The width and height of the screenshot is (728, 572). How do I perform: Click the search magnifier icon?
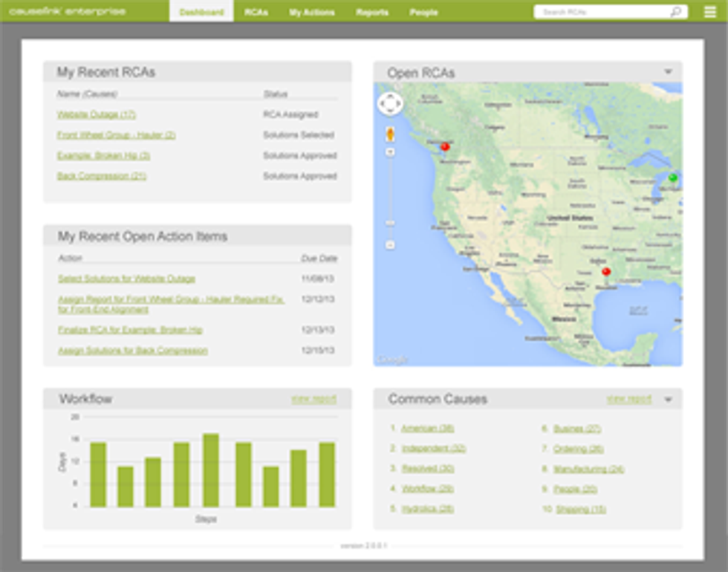tap(675, 12)
